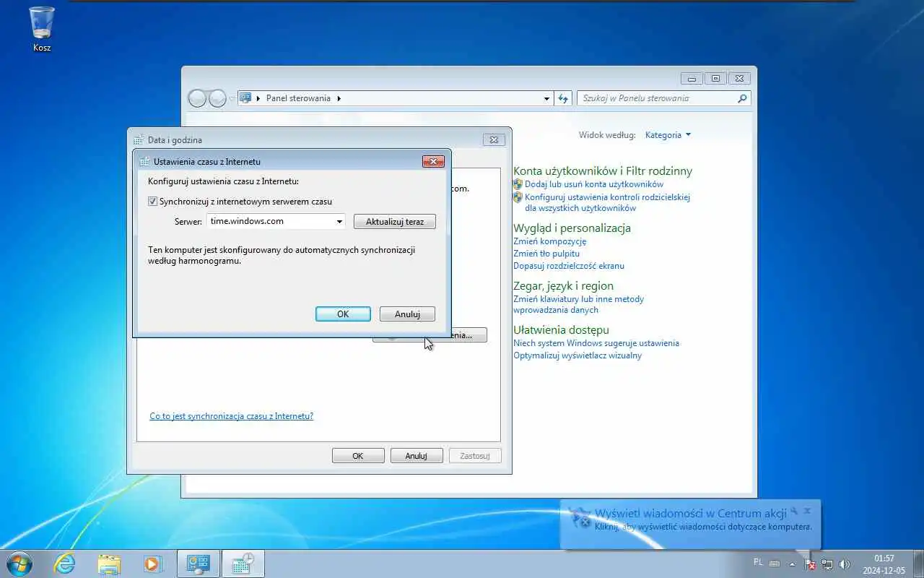Viewport: 924px width, 578px height.
Task: Click Dodaj lub usuń konta użytkowników
Action: pos(594,184)
